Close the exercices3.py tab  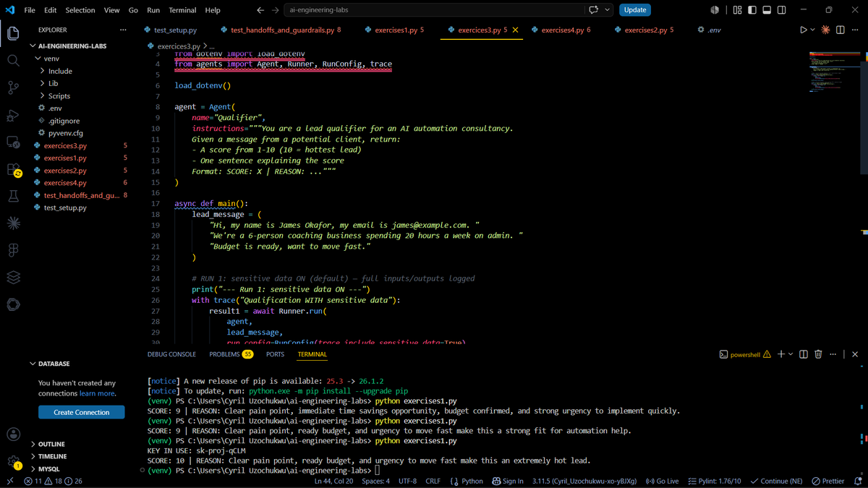coord(516,30)
